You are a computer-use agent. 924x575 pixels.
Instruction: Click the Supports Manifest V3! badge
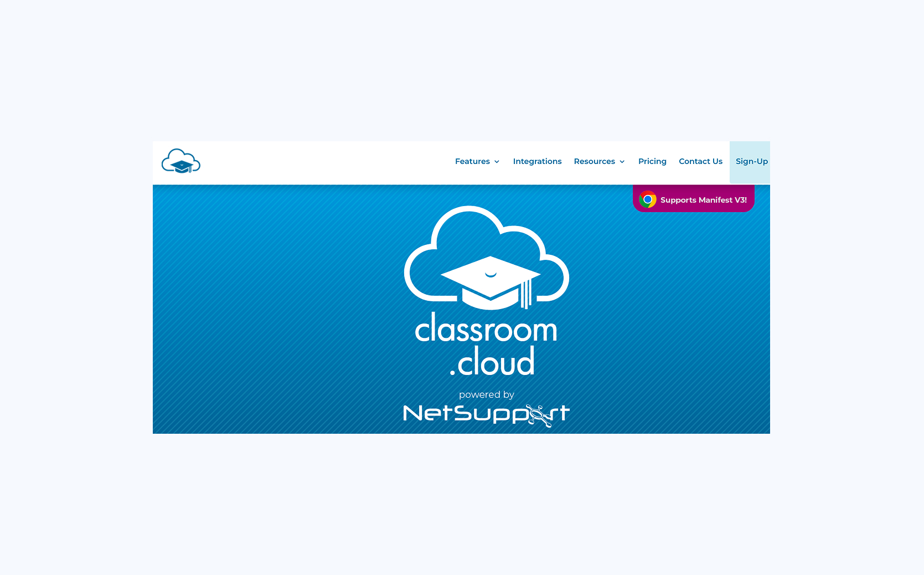pyautogui.click(x=694, y=199)
